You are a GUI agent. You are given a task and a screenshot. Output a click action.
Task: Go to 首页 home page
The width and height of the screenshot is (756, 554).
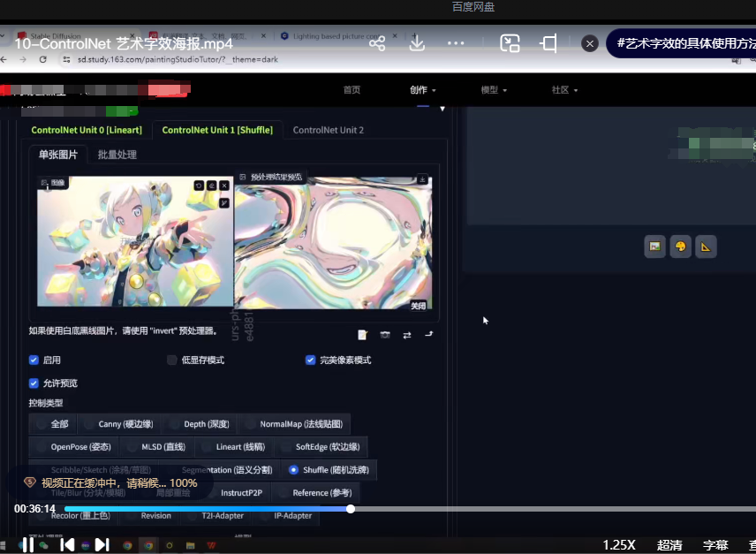coord(352,89)
